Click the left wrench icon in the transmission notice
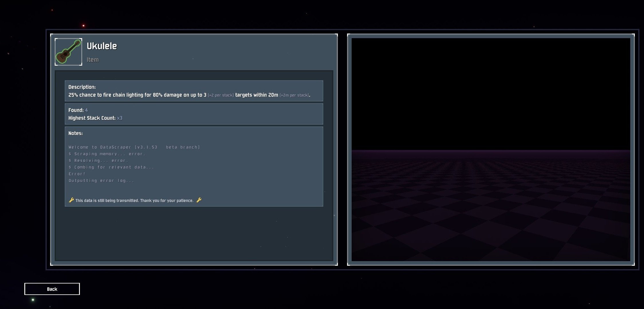Screen dimensions: 644x309 coord(71,200)
